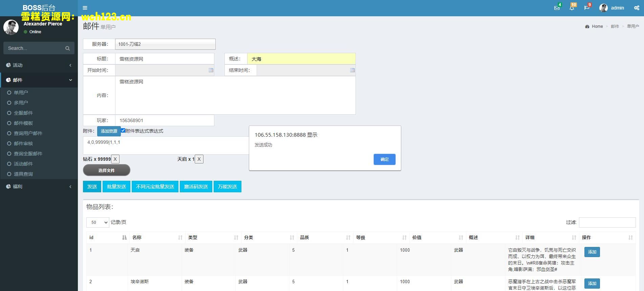Click the Home dashboard icon in breadcrumb
This screenshot has width=644, height=291.
coord(587,26)
